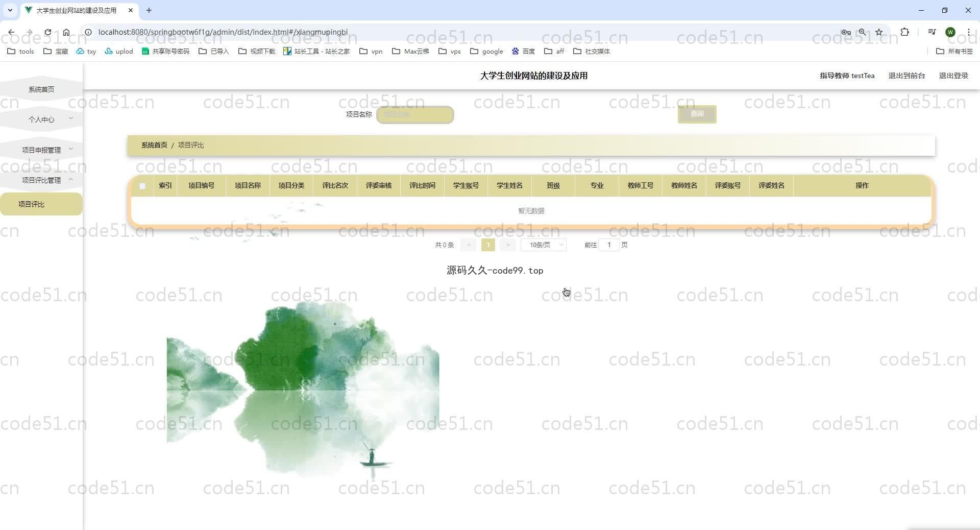Select page 1 in pagination

(488, 245)
